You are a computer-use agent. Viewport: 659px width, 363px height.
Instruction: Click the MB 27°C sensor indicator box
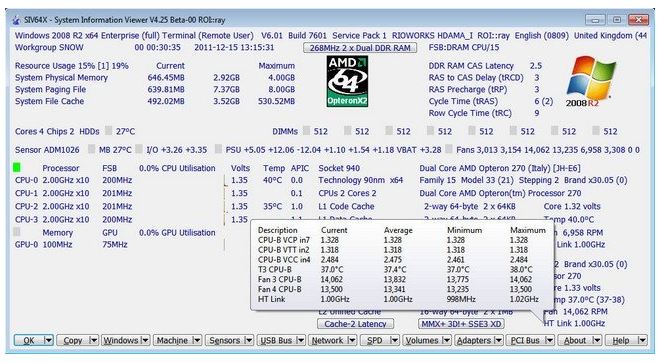(91, 149)
